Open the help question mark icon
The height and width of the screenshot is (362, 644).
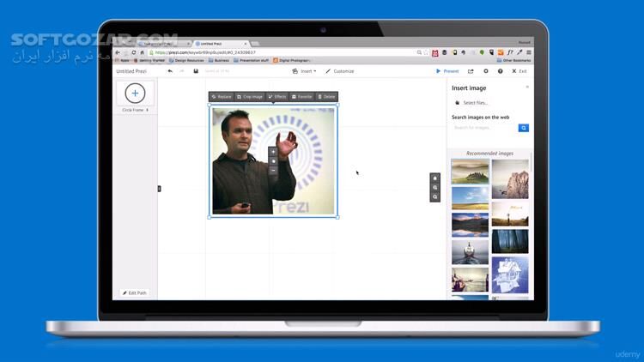tap(501, 71)
